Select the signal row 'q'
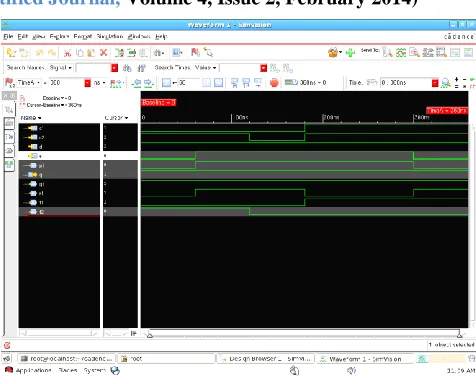This screenshot has width=476, height=384. point(59,174)
